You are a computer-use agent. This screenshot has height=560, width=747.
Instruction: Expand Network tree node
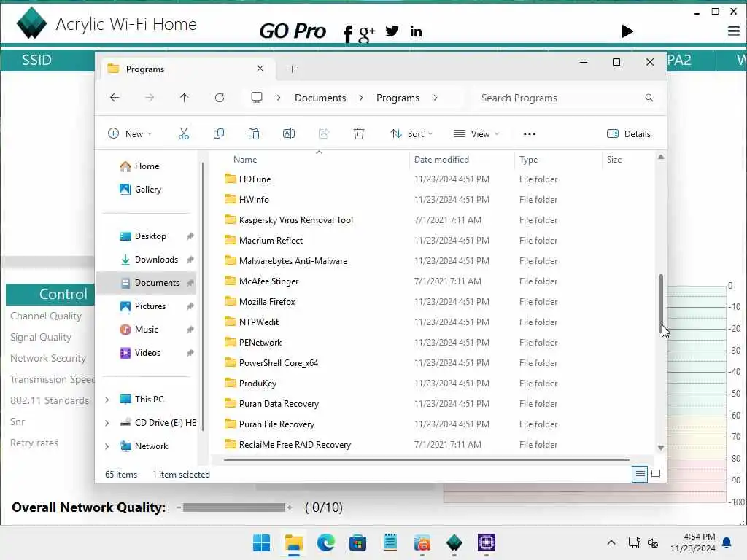click(x=107, y=446)
